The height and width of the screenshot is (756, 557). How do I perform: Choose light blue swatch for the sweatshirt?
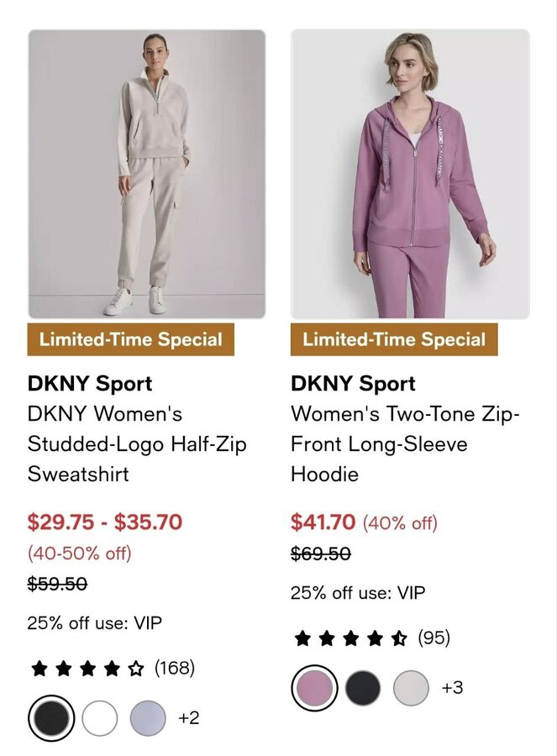148,718
